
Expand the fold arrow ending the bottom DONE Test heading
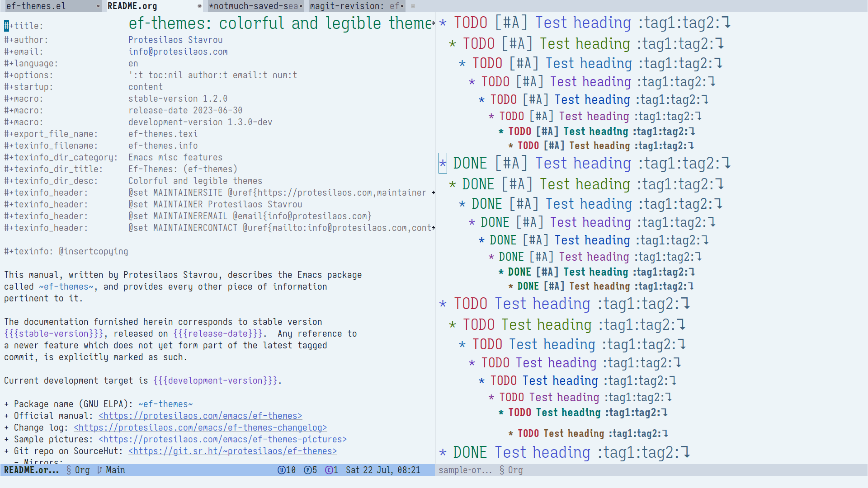pos(686,452)
